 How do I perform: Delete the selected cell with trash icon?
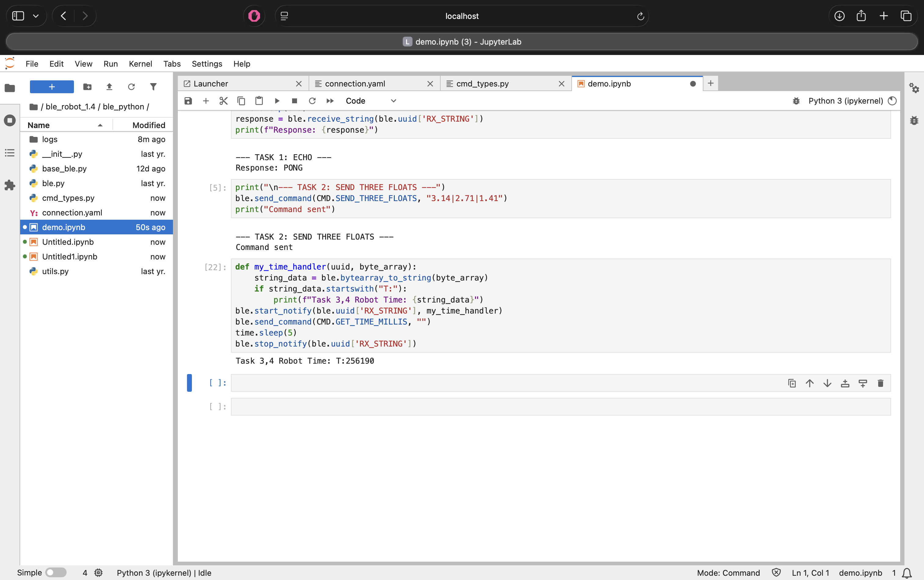click(880, 383)
